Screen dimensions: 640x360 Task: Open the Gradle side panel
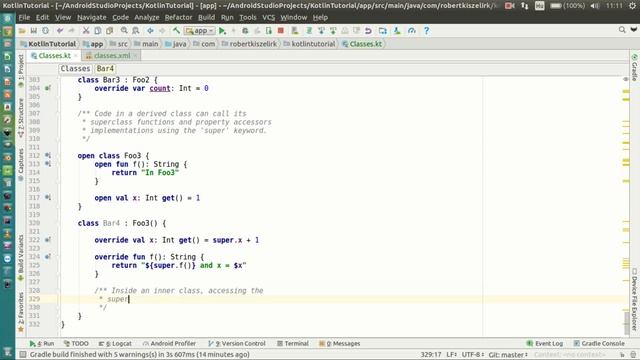634,68
